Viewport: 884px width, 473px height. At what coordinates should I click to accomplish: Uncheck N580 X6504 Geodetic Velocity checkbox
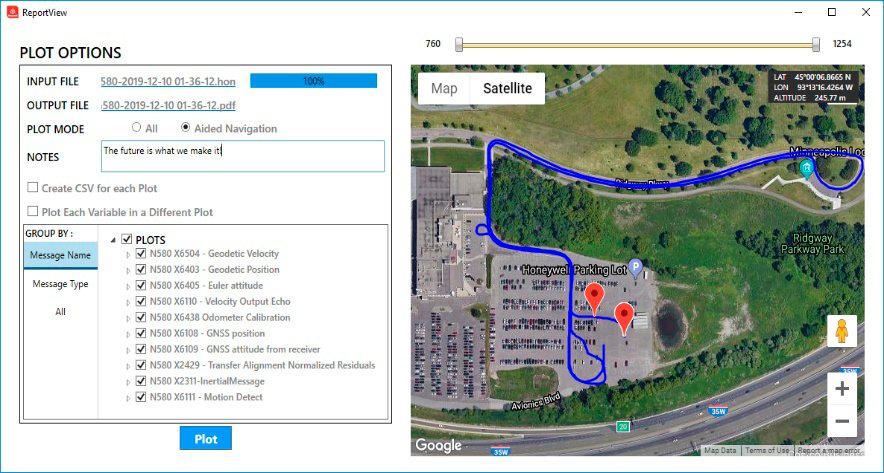pos(142,254)
